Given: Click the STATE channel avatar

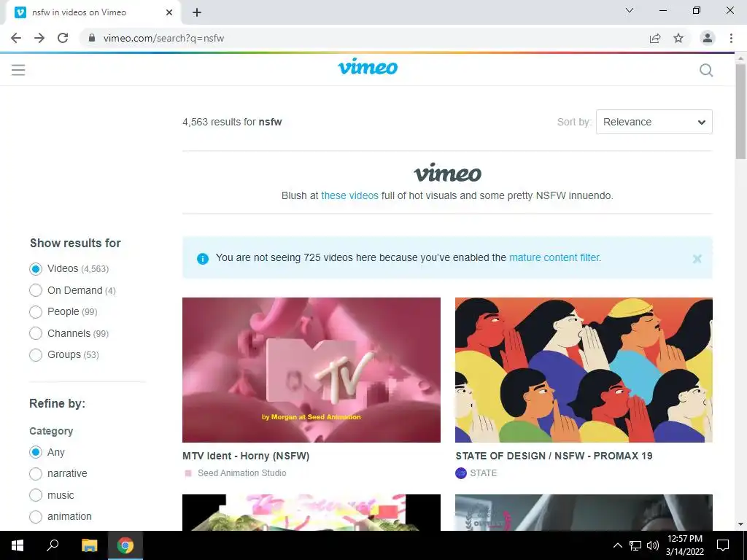Looking at the screenshot, I should coord(461,472).
